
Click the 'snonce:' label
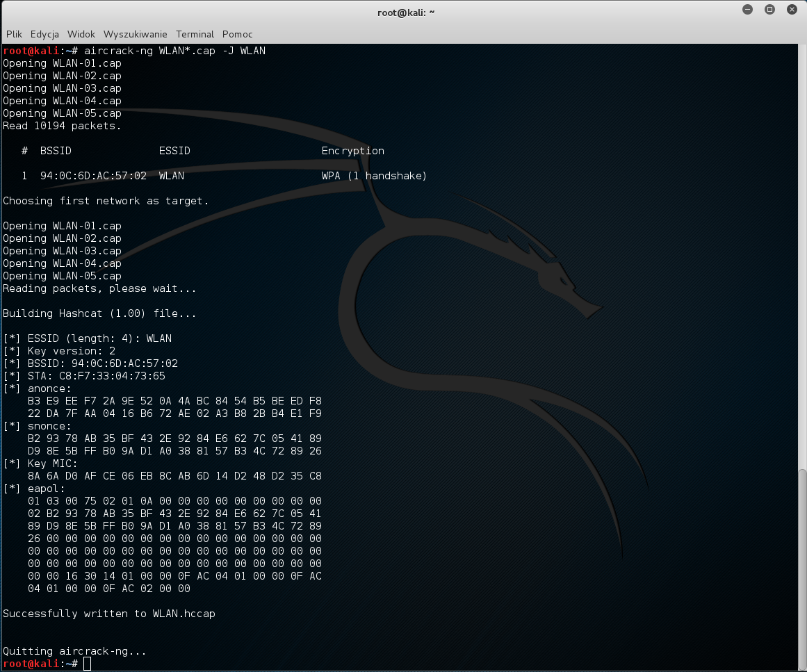(49, 426)
